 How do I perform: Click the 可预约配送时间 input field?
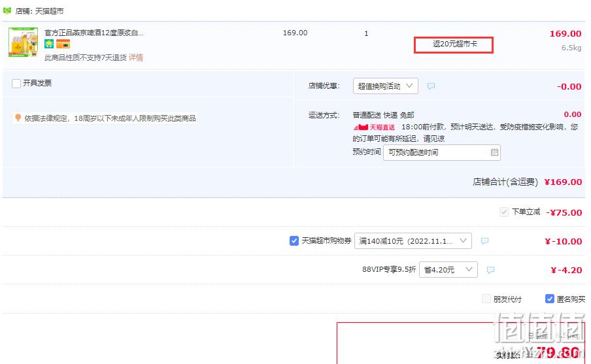[442, 152]
